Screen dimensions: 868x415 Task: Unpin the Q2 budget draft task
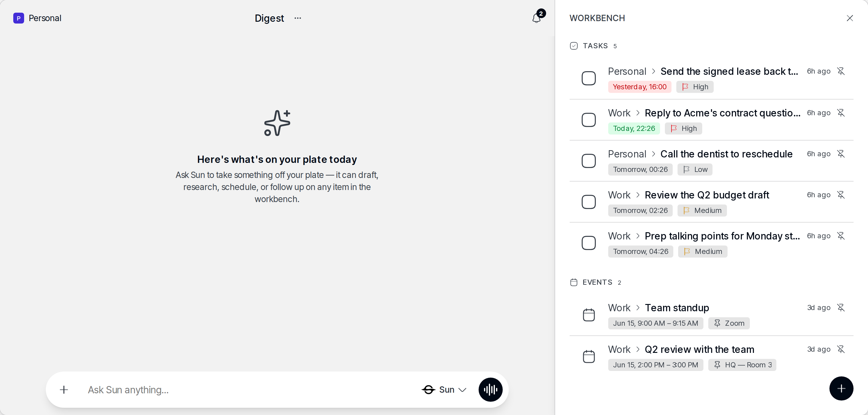pyautogui.click(x=841, y=195)
